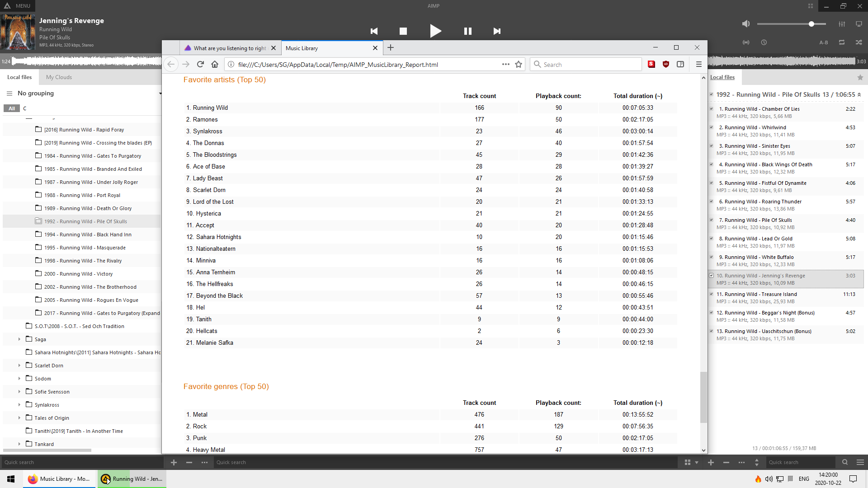Bookmark page with the star icon

click(519, 65)
